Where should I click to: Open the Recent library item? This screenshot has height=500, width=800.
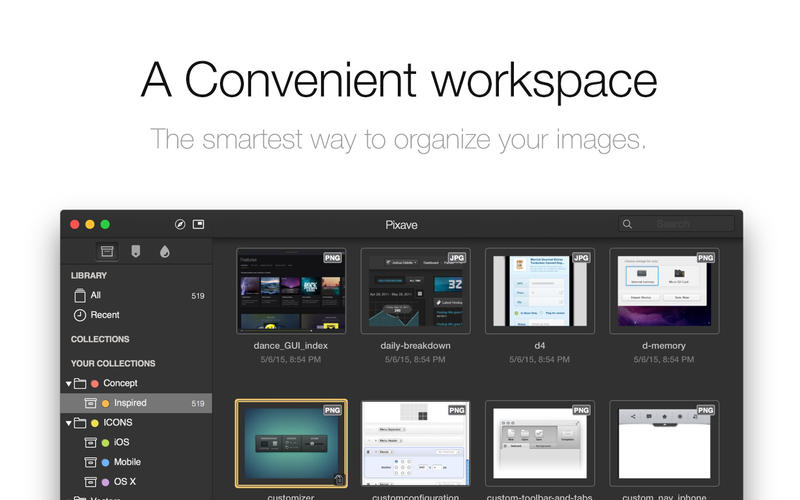tap(104, 315)
